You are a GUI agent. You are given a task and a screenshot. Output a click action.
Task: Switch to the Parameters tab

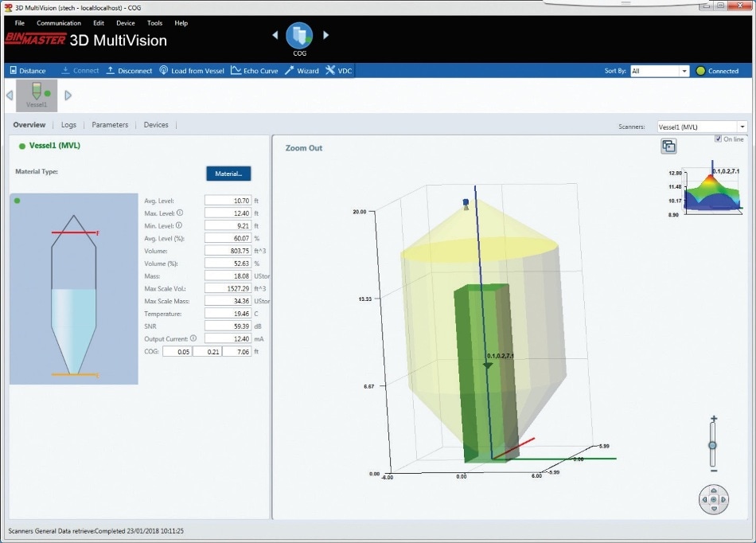click(x=110, y=125)
